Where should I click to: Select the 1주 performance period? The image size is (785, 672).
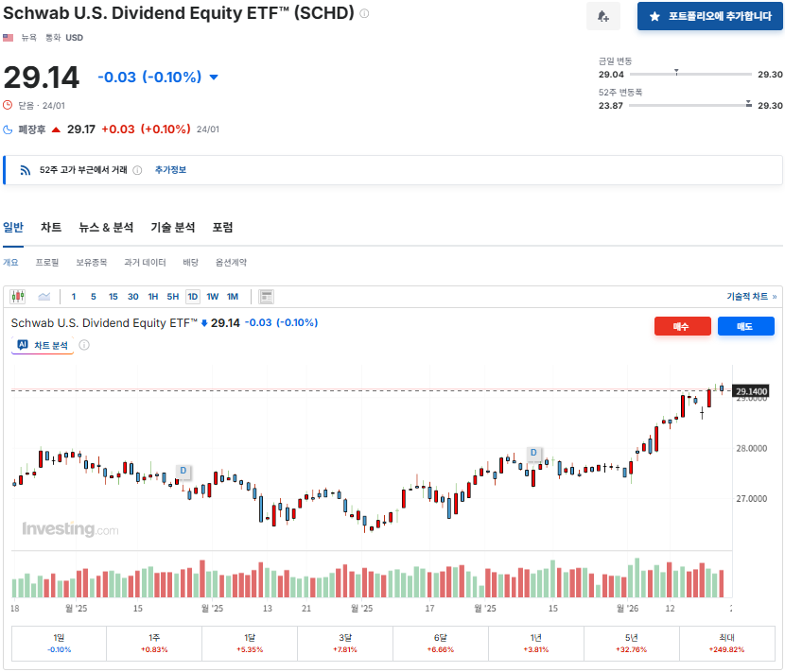[154, 644]
